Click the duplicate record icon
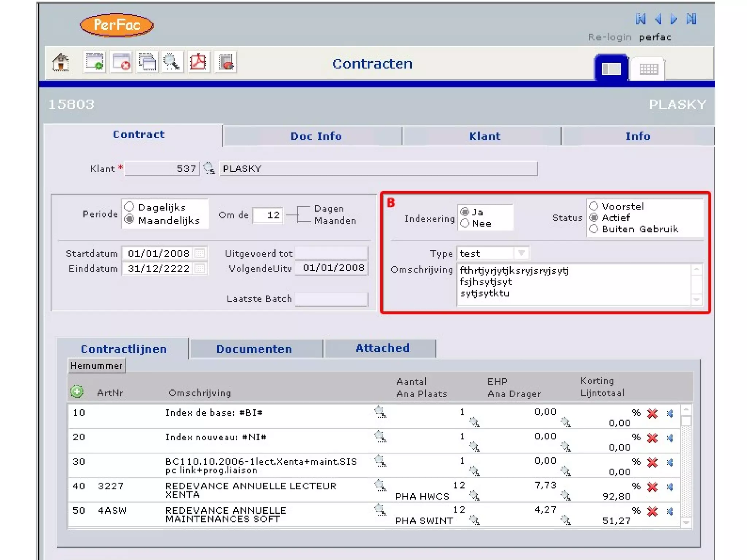747x560 pixels. [x=147, y=62]
